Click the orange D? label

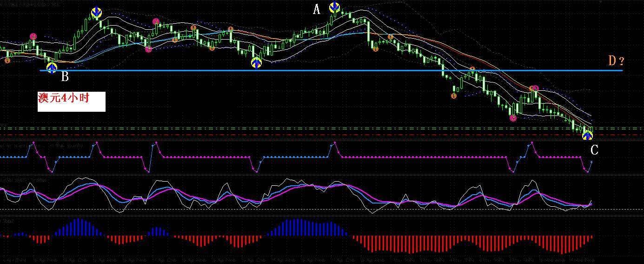pos(616,61)
